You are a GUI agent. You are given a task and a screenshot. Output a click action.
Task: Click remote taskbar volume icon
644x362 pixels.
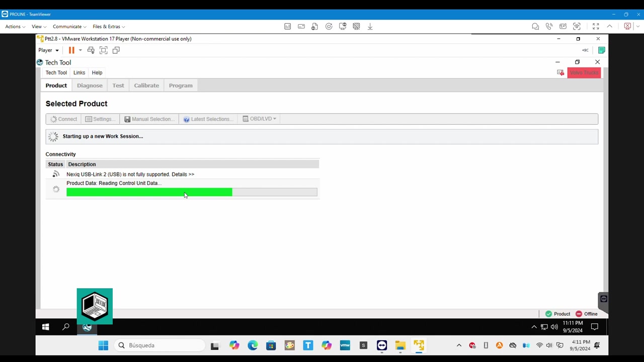(x=554, y=327)
